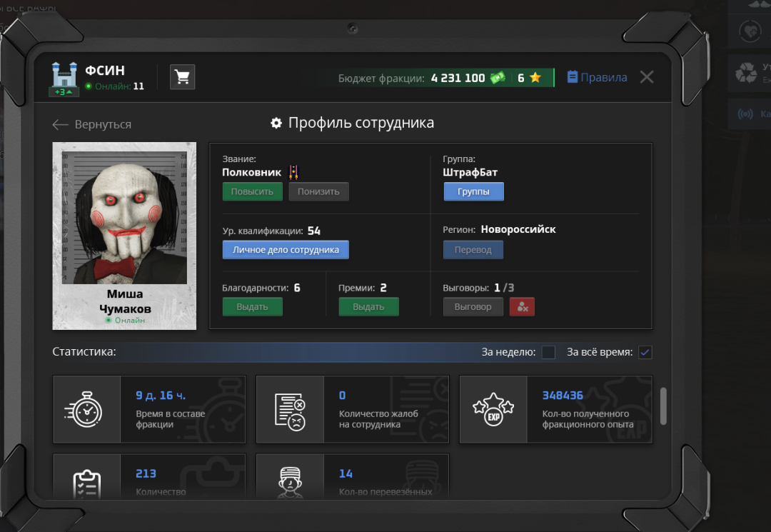Open Личное дело сотрудника
This screenshot has height=532, width=771.
[x=286, y=250]
